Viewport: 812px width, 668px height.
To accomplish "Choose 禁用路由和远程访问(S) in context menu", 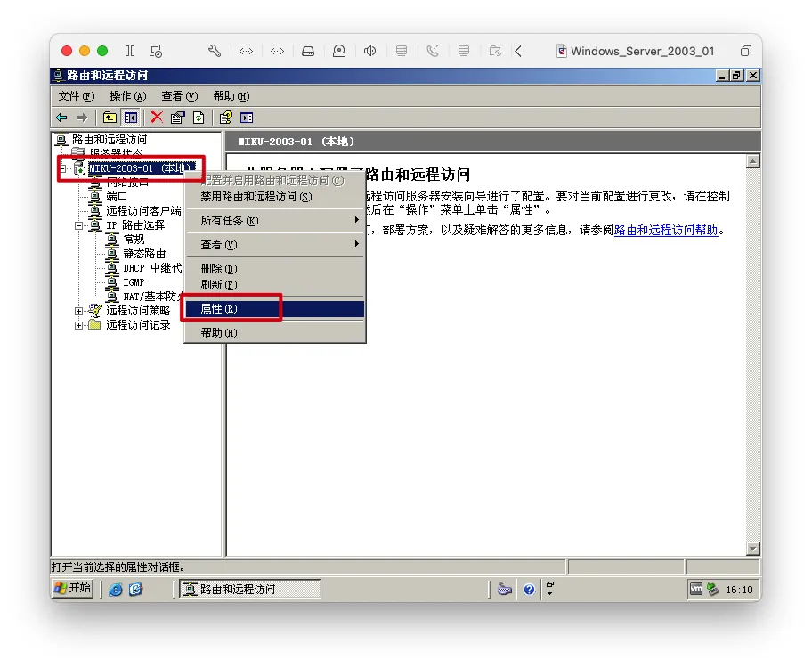I will click(275, 197).
